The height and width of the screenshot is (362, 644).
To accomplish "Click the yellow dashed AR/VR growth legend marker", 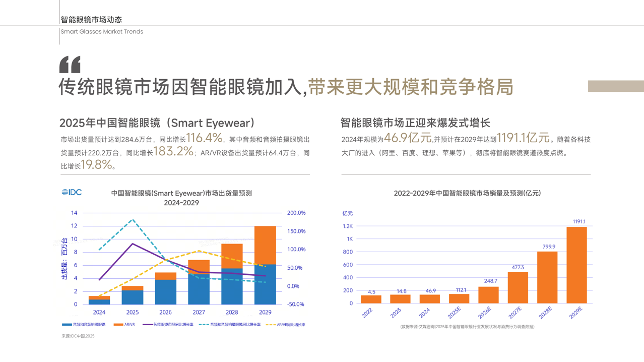I will pyautogui.click(x=271, y=325).
